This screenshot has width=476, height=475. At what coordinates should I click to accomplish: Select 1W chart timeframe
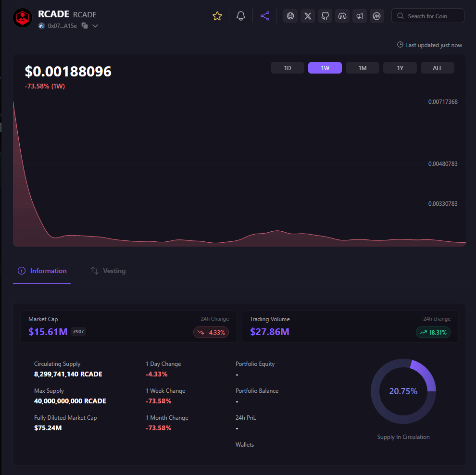[325, 68]
